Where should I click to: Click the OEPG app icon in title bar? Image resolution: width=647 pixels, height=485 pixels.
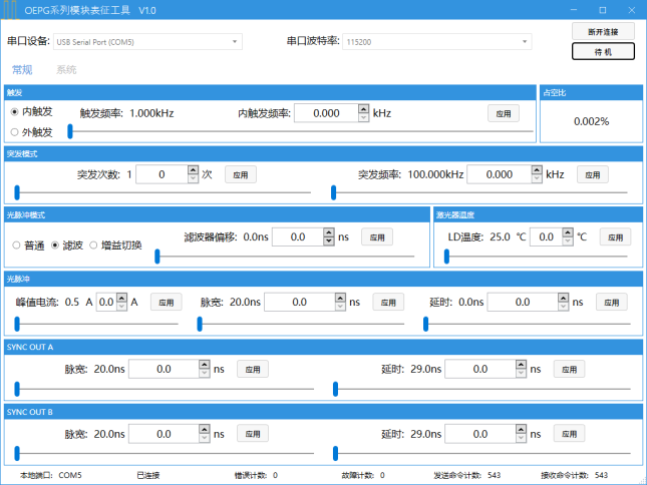10,10
